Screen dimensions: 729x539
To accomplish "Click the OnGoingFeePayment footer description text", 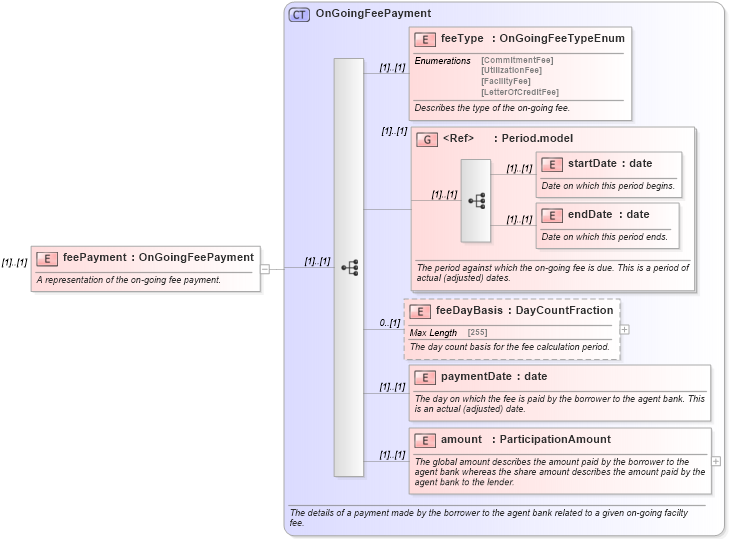I will tap(489, 518).
